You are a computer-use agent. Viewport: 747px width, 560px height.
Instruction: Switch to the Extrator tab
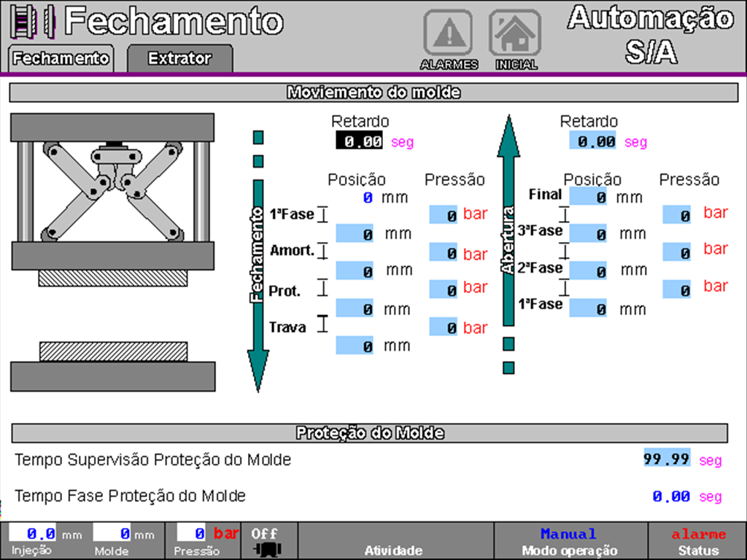click(x=179, y=58)
